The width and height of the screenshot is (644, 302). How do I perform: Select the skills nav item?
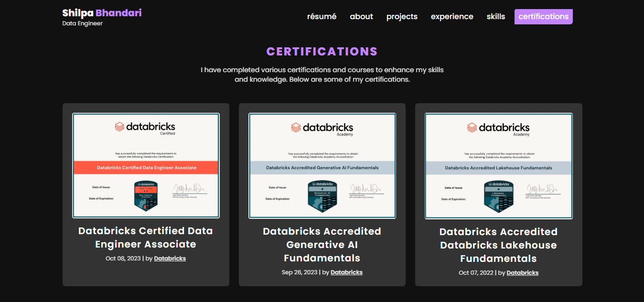pos(496,16)
